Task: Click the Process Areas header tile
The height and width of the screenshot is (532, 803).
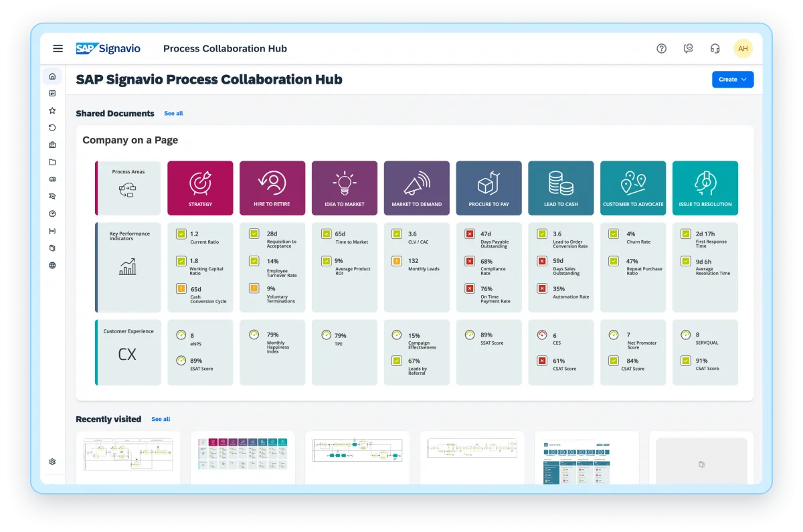Action: [128, 188]
